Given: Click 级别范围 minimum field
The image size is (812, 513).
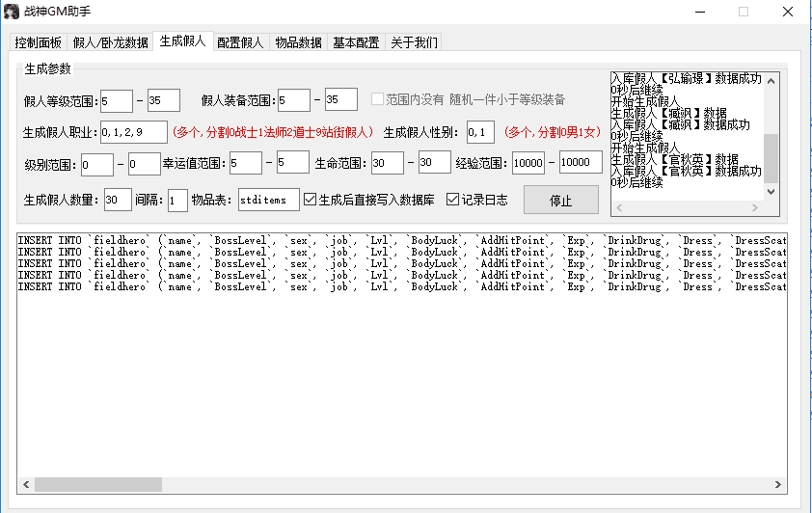Looking at the screenshot, I should click(x=96, y=165).
